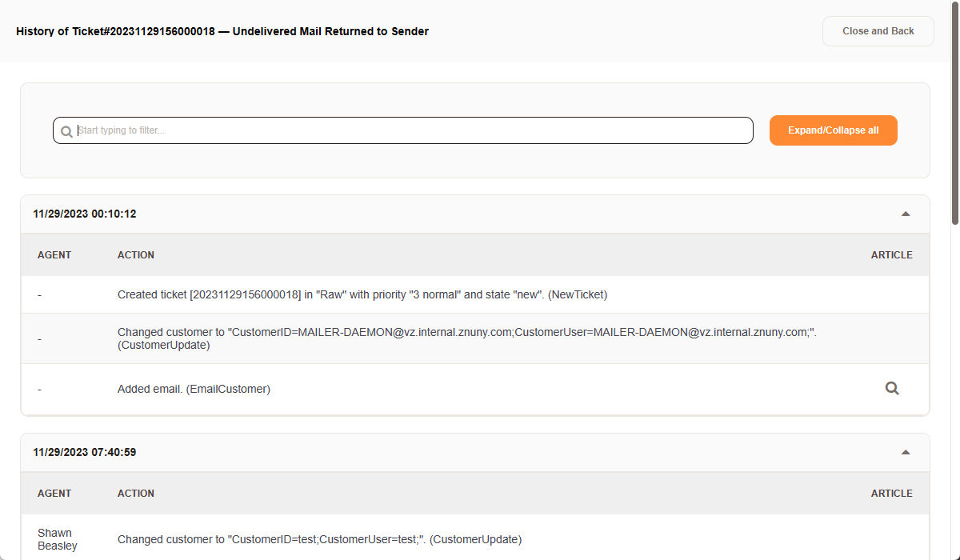Click the ACTION column header in first table
Image resolution: width=960 pixels, height=560 pixels.
(x=136, y=255)
